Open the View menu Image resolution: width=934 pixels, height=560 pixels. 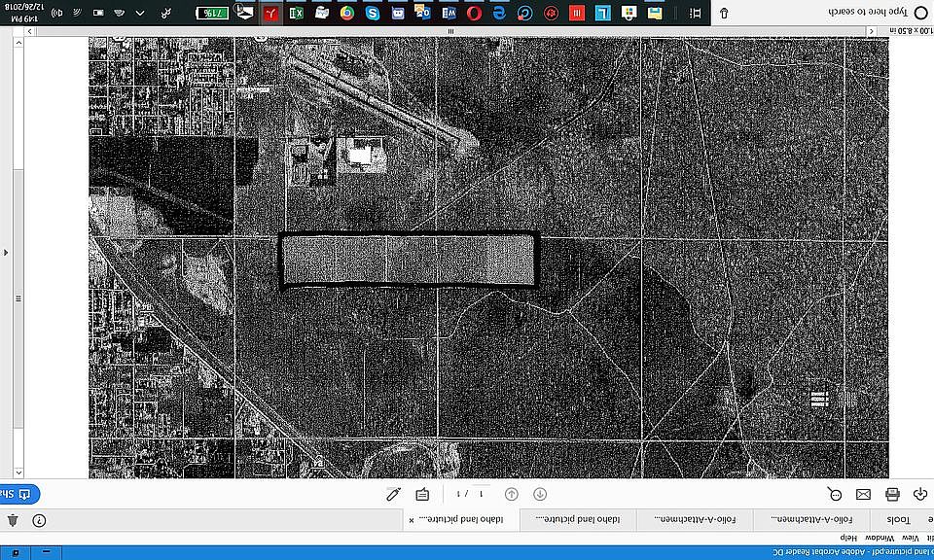pyautogui.click(x=911, y=538)
